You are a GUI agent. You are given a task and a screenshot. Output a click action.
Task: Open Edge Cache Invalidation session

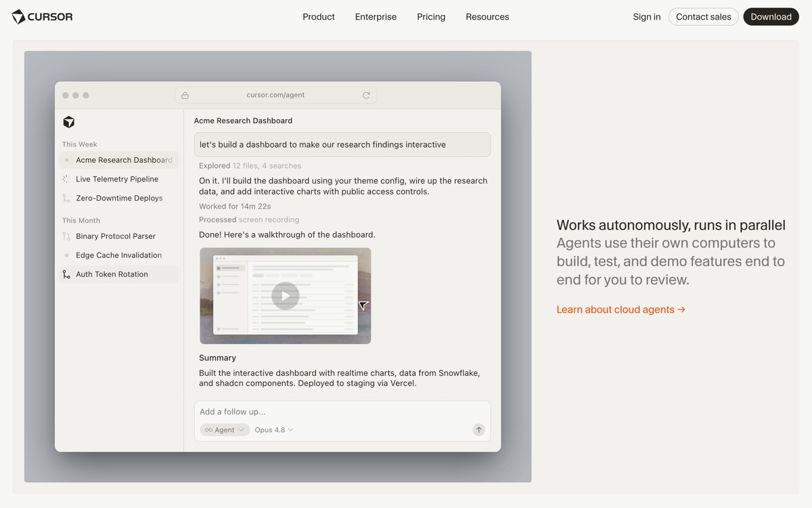(x=119, y=255)
